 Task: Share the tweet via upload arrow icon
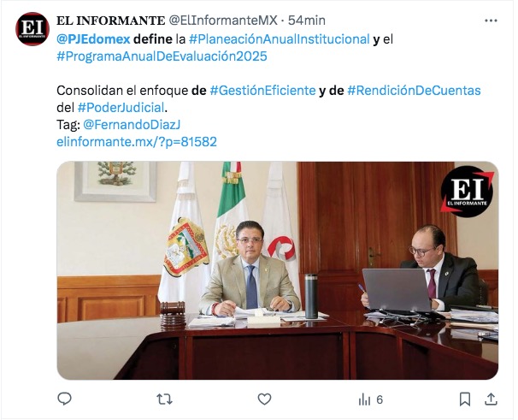(491, 399)
